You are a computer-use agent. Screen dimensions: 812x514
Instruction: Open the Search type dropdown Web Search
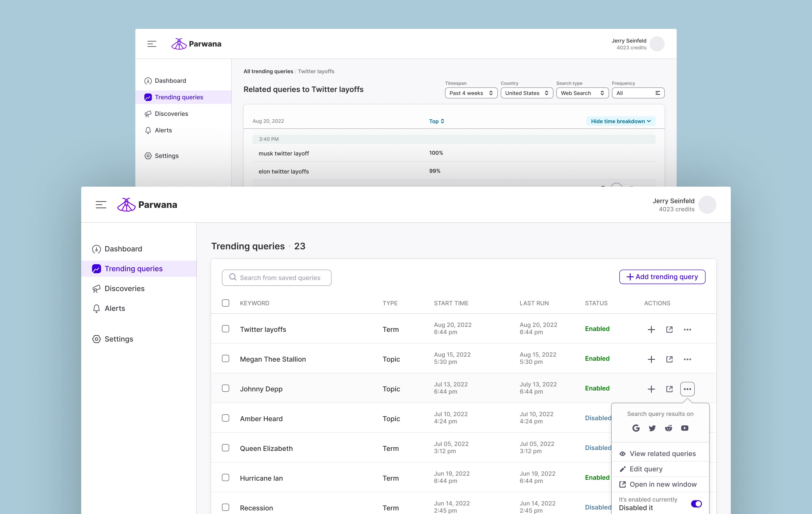[x=582, y=93]
